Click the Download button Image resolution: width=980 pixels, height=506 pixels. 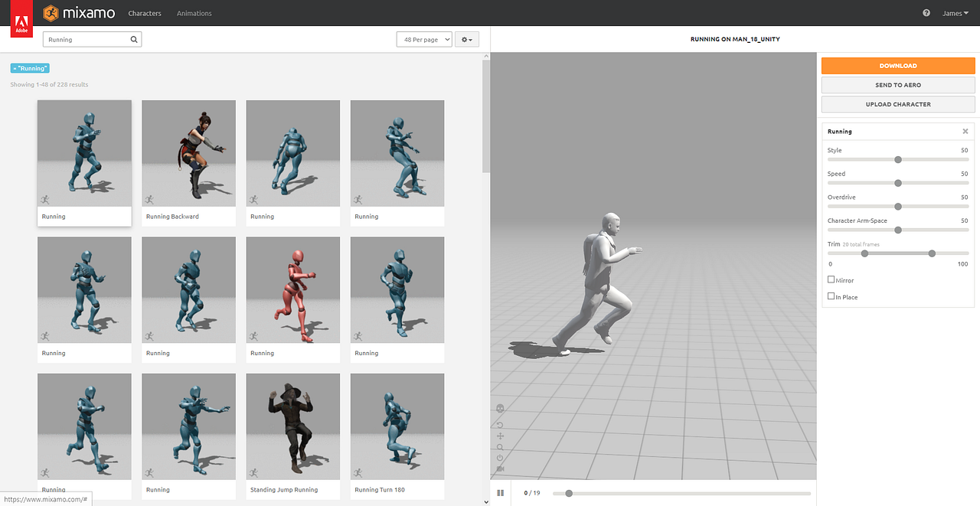coord(897,66)
